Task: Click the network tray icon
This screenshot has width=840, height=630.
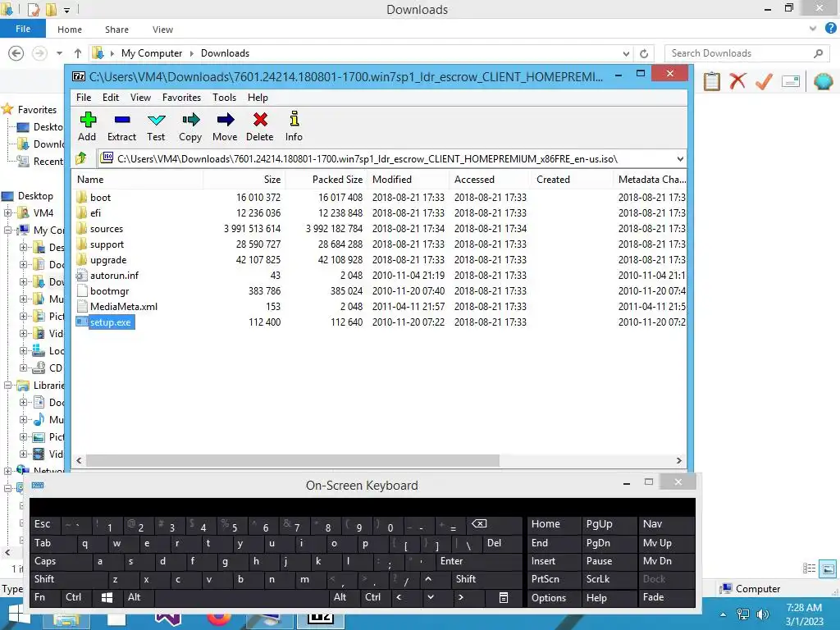Action: coord(743,614)
